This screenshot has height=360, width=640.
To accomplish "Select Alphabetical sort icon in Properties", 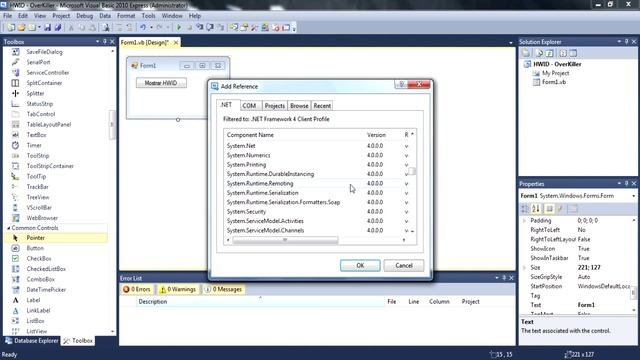I will tap(536, 209).
